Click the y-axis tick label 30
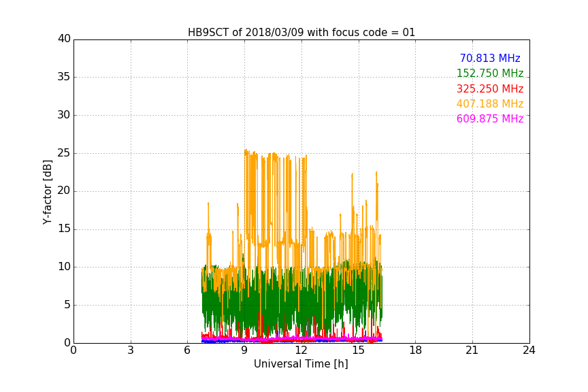The width and height of the screenshot is (588, 392). point(64,115)
